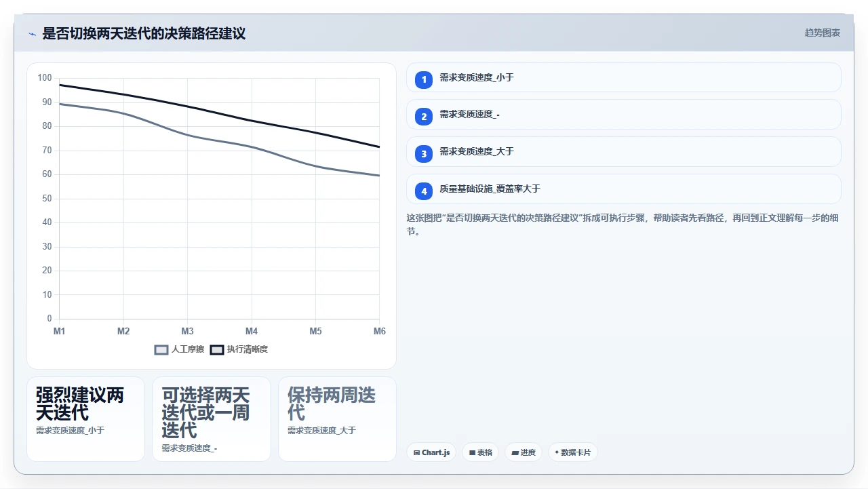The height and width of the screenshot is (489, 868).
Task: Select the 表格 tag
Action: pyautogui.click(x=481, y=452)
